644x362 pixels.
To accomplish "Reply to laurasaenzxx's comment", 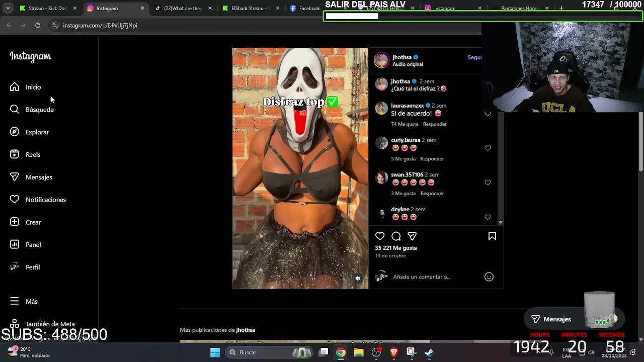I will coord(435,124).
